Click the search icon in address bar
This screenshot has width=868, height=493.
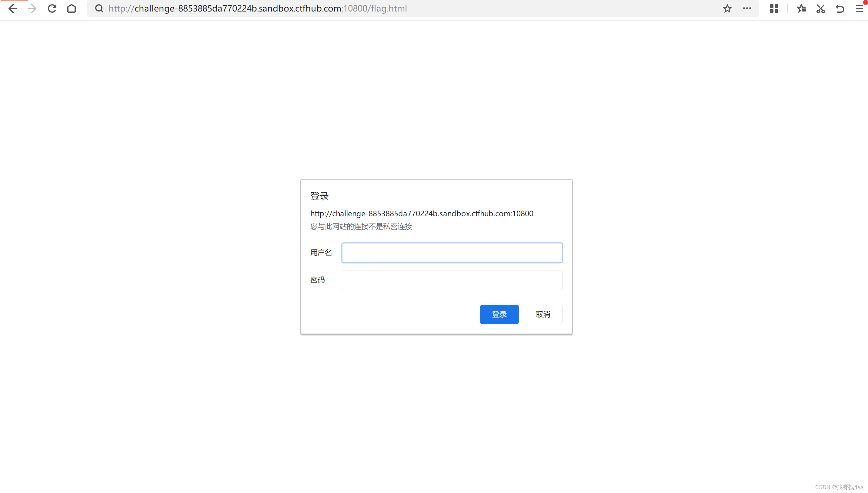pyautogui.click(x=99, y=8)
